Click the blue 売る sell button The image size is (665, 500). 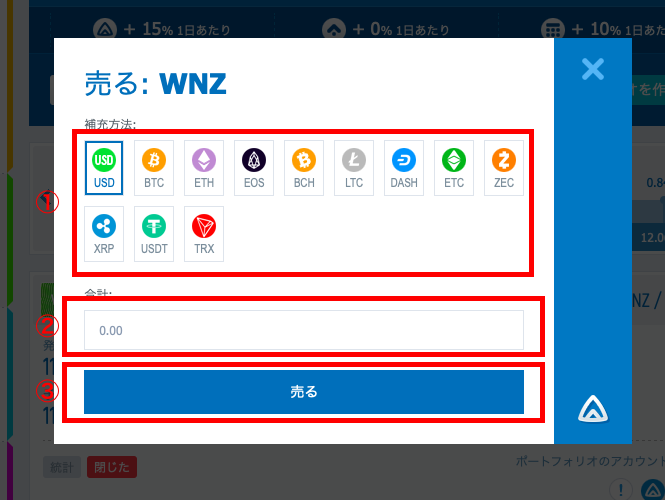point(304,392)
